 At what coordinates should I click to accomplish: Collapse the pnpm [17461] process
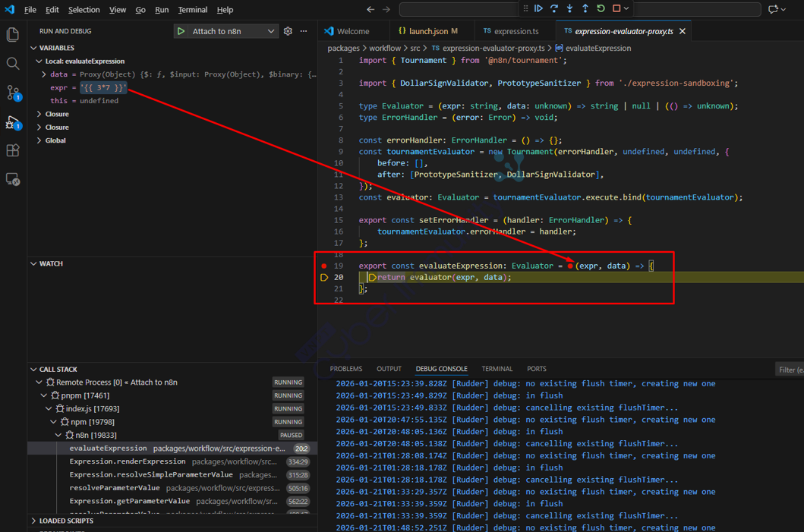click(x=44, y=395)
